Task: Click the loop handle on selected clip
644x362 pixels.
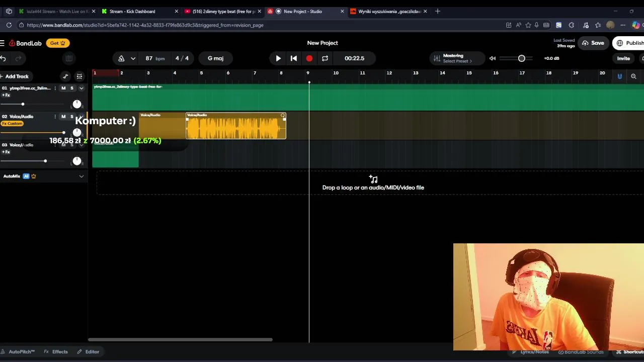Action: [283, 116]
